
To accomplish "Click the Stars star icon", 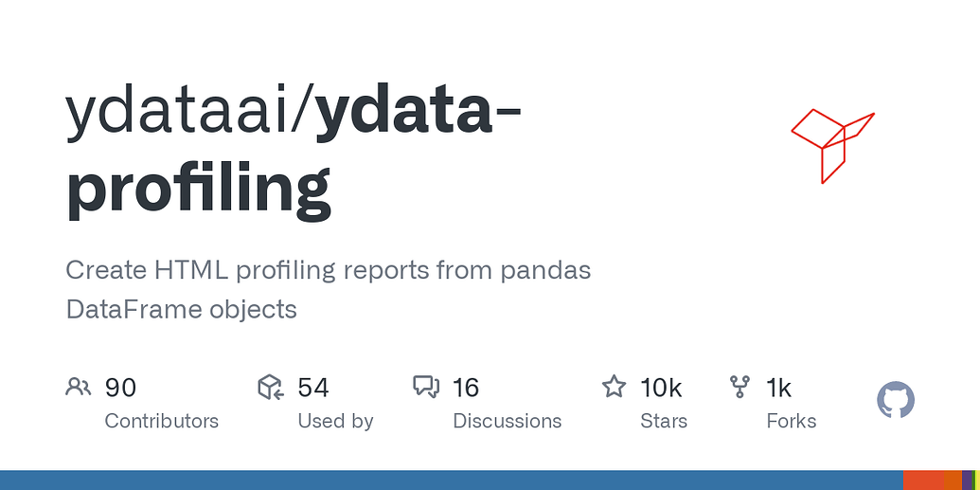I will [614, 387].
